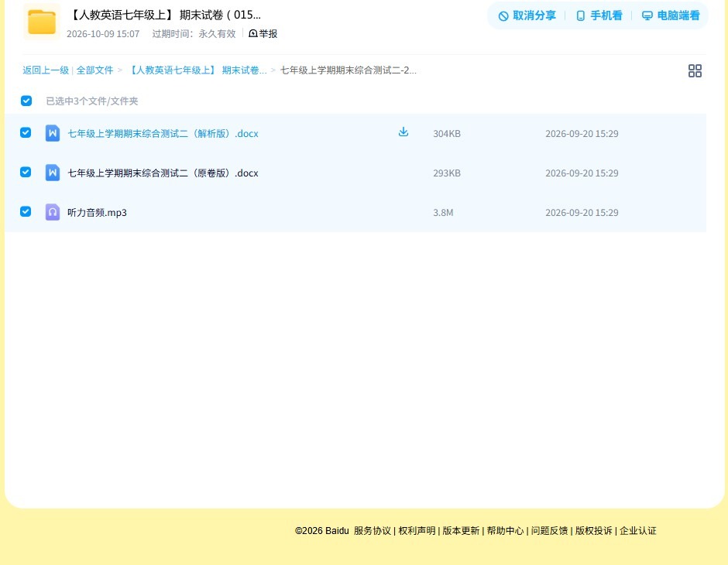Click the 293KB file size text
728x565 pixels.
coord(447,173)
